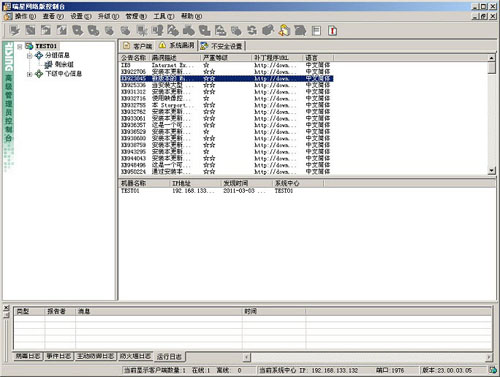Sort by the 严重等级 column header

click(x=226, y=58)
